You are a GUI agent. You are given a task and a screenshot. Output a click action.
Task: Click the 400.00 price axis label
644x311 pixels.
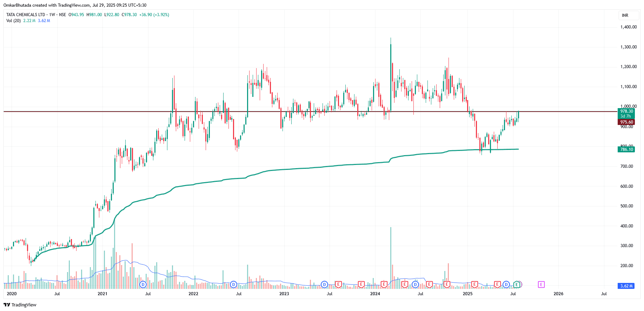(627, 226)
